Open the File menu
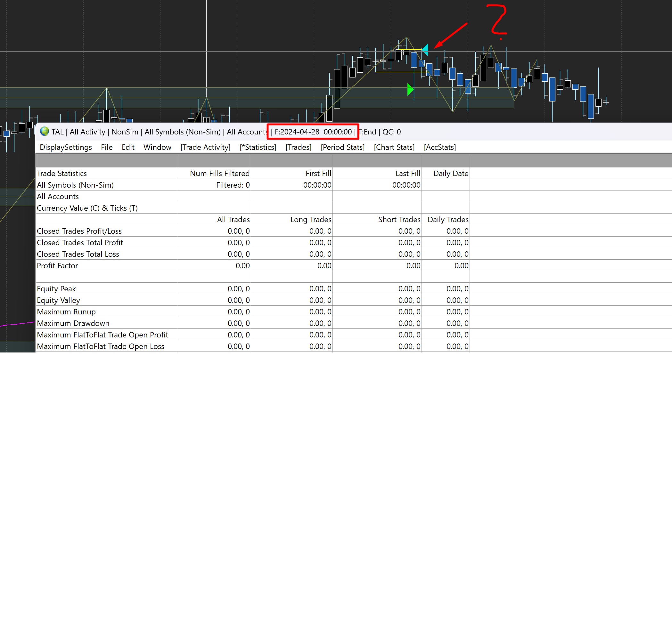This screenshot has height=631, width=672. [x=106, y=147]
